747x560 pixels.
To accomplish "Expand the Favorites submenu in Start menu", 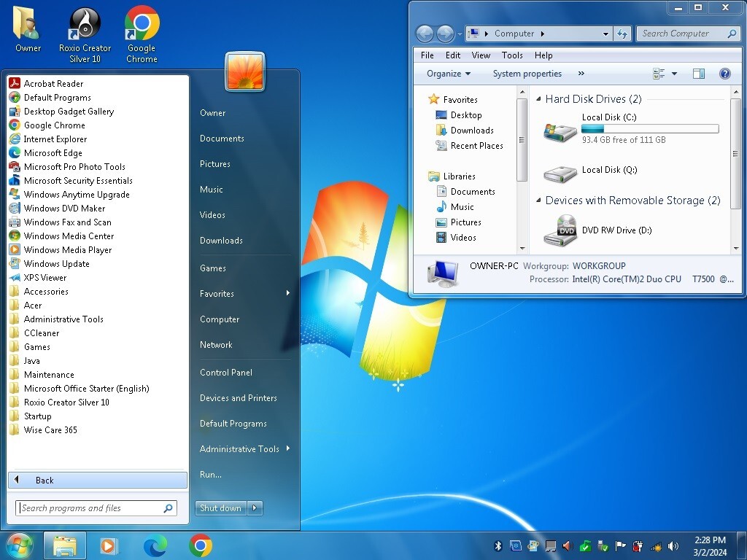I will click(245, 293).
